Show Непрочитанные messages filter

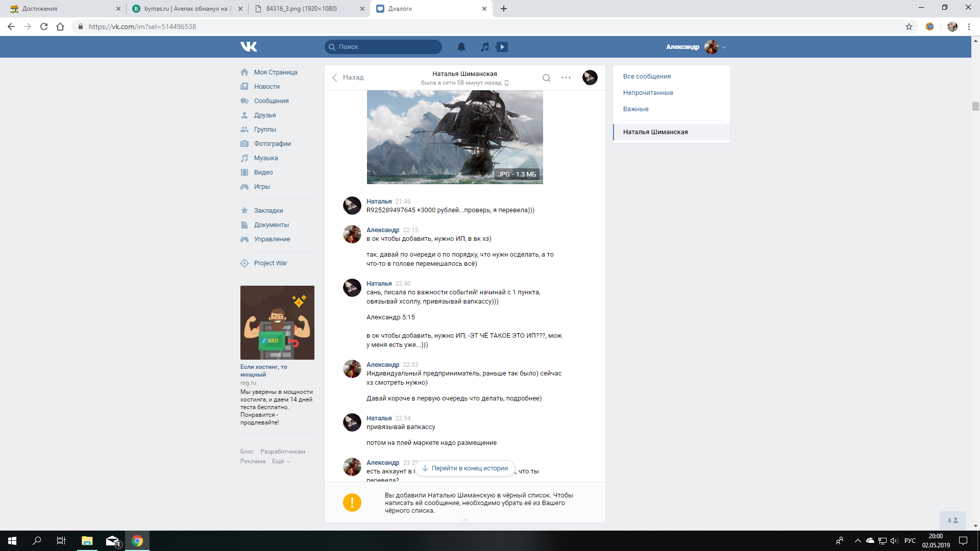click(x=648, y=93)
